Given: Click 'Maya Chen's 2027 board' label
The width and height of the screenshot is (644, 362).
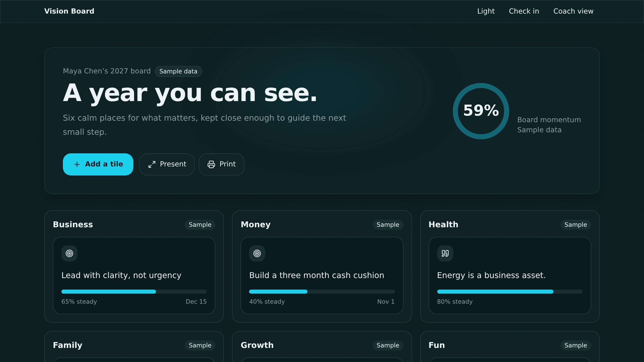Looking at the screenshot, I should 107,71.
